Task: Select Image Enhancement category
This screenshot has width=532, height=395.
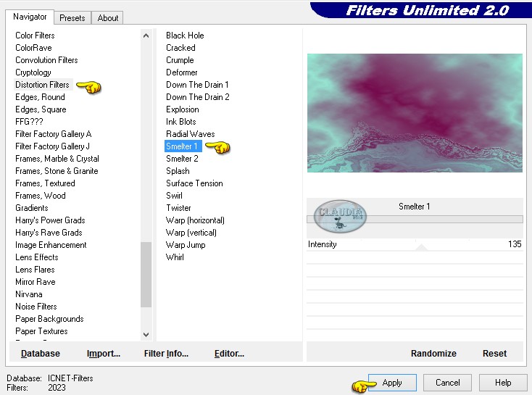Action: point(51,245)
